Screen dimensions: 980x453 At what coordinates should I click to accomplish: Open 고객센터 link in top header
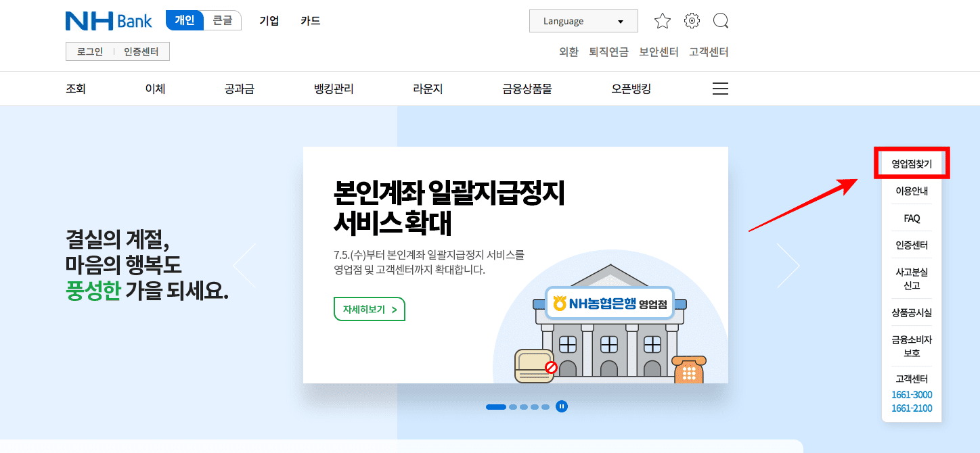pyautogui.click(x=709, y=51)
